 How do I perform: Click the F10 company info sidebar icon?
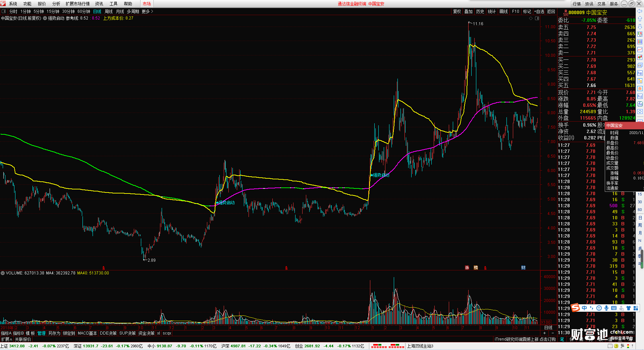coord(640,73)
